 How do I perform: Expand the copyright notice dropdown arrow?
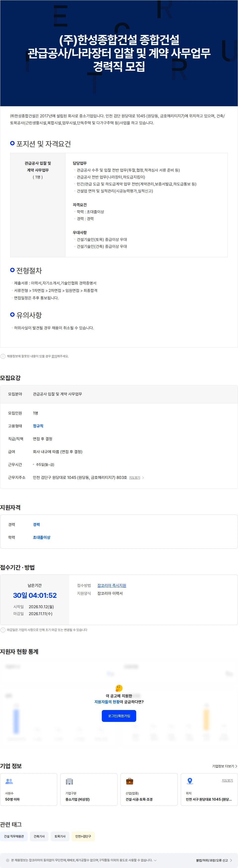(155, 860)
